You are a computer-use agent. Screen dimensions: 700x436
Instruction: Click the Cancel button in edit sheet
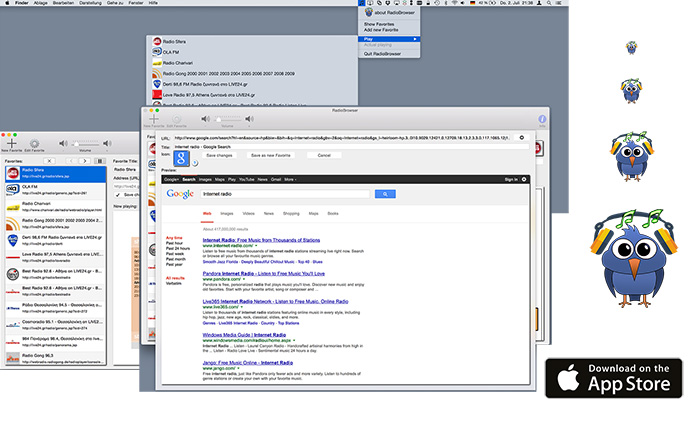[x=324, y=155]
